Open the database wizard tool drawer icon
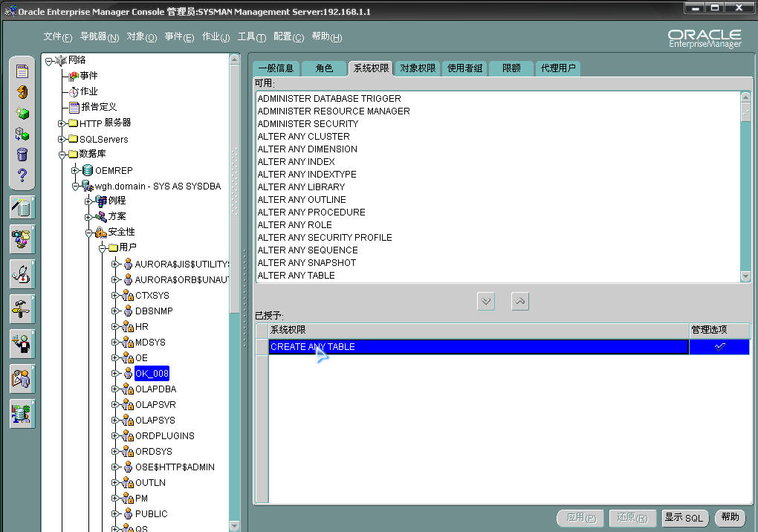 pyautogui.click(x=22, y=207)
